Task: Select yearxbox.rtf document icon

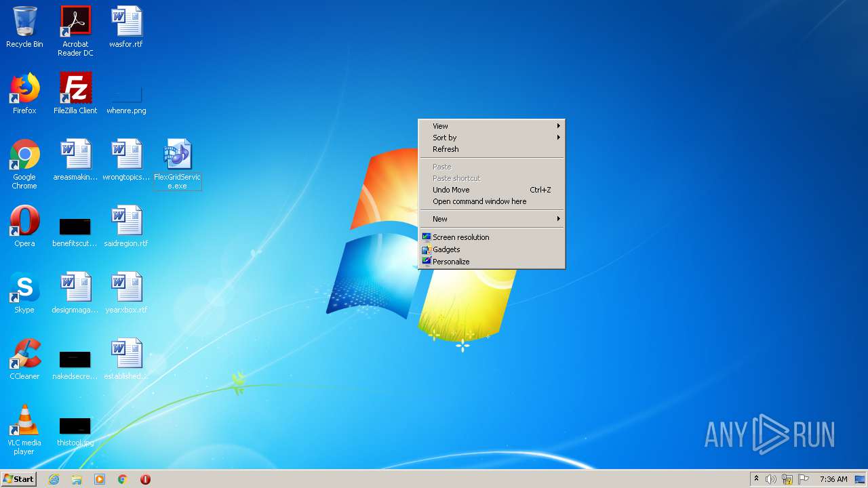Action: tap(126, 293)
